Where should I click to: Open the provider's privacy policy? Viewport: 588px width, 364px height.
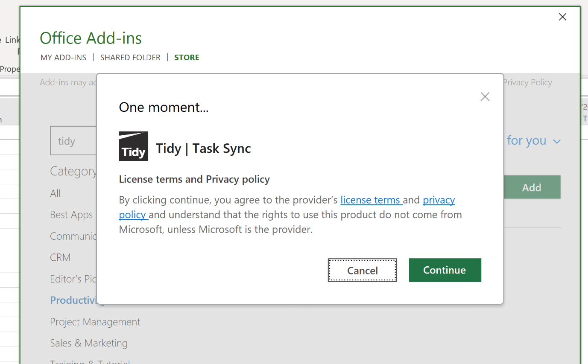pyautogui.click(x=439, y=200)
